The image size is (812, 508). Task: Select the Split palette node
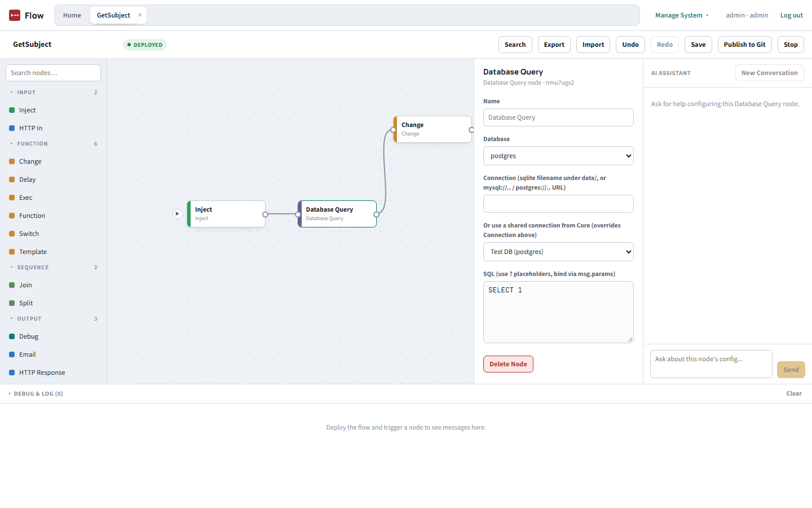tap(53, 303)
